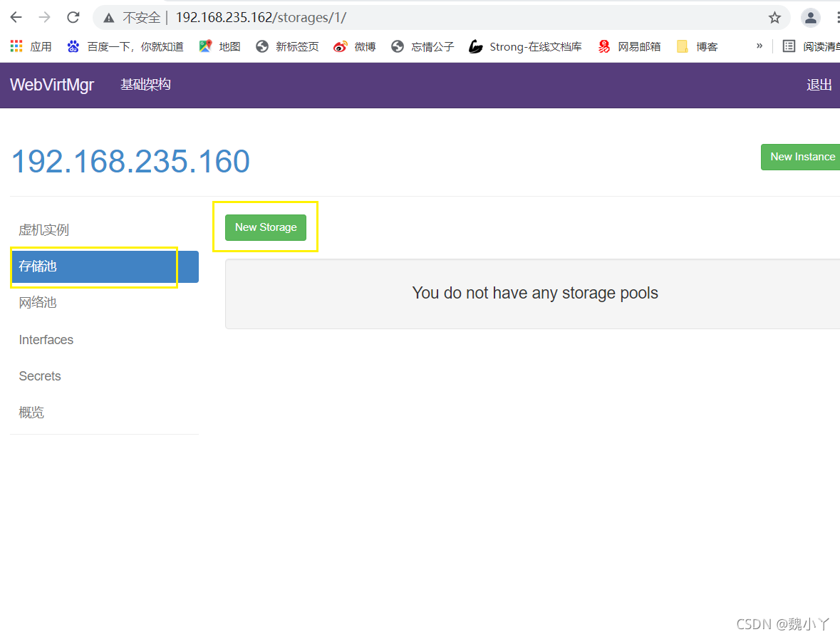This screenshot has height=637, width=840.
Task: Select 虚机实例 in the sidebar
Action: coord(105,230)
